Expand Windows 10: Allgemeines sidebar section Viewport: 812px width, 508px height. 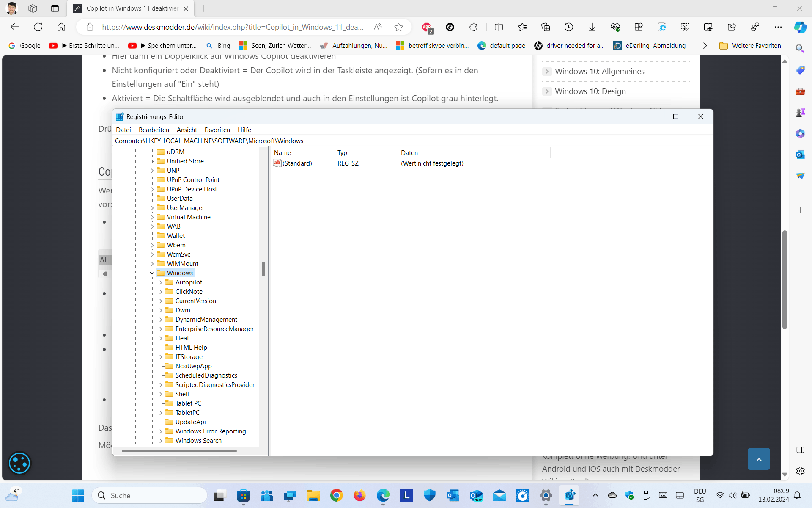pyautogui.click(x=547, y=71)
